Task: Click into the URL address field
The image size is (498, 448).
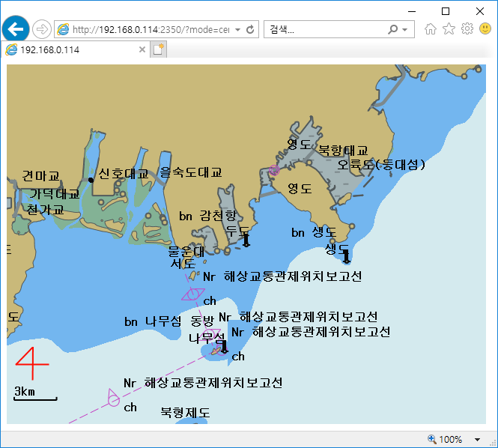Action: [150, 30]
